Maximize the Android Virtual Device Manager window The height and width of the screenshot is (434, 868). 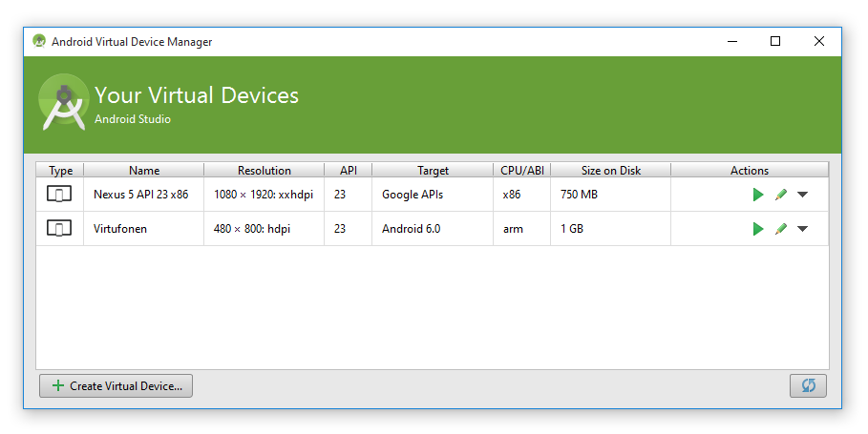click(x=775, y=41)
